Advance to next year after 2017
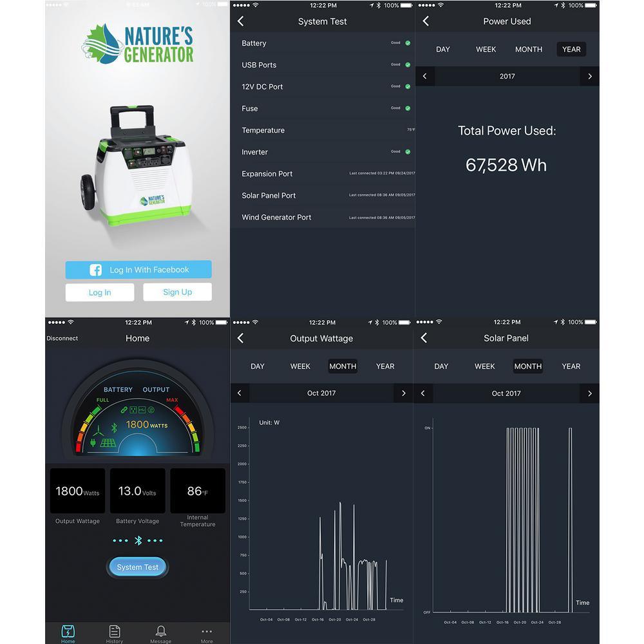 589,76
